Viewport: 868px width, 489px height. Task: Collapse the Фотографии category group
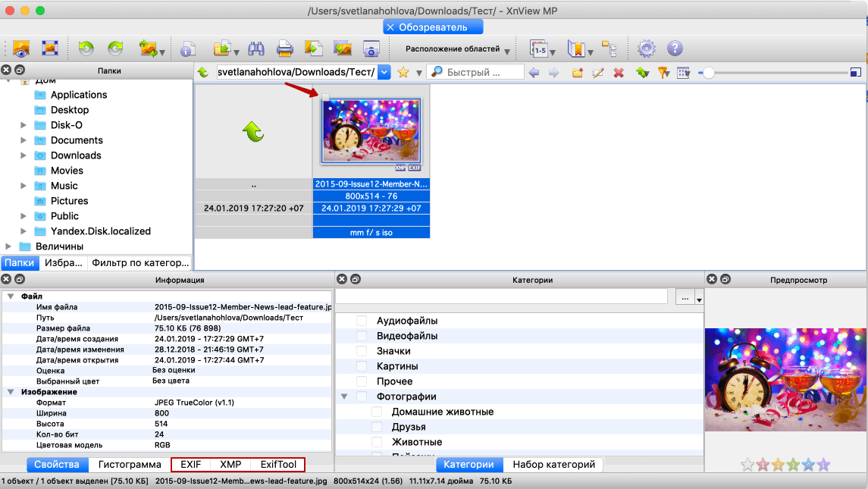(x=344, y=397)
